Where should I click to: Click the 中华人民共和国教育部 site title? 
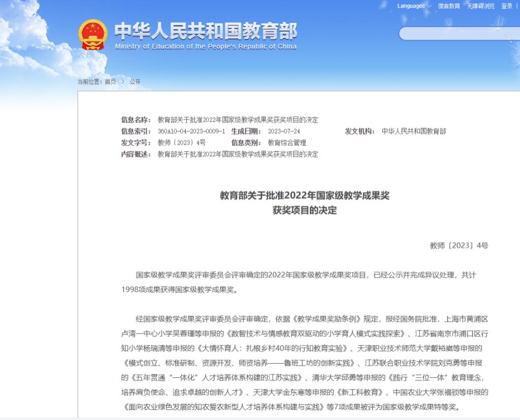point(205,31)
